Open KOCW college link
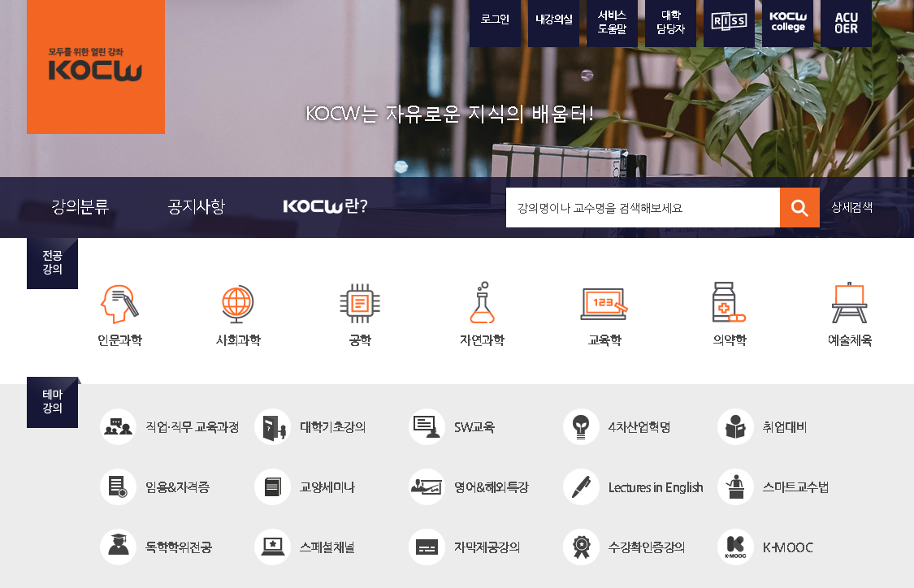Viewport: 914px width, 588px height. pyautogui.click(x=787, y=23)
